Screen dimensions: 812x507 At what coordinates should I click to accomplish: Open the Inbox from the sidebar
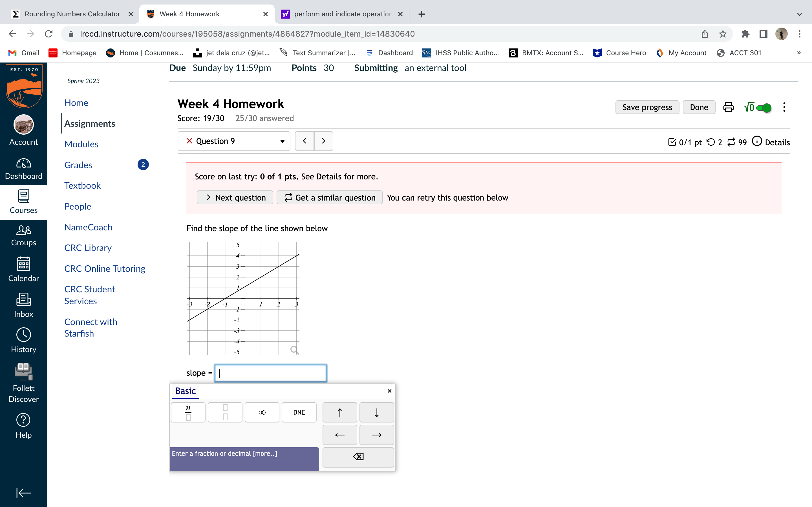(x=23, y=305)
